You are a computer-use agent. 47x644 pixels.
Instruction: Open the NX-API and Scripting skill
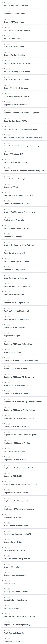(12, 608)
